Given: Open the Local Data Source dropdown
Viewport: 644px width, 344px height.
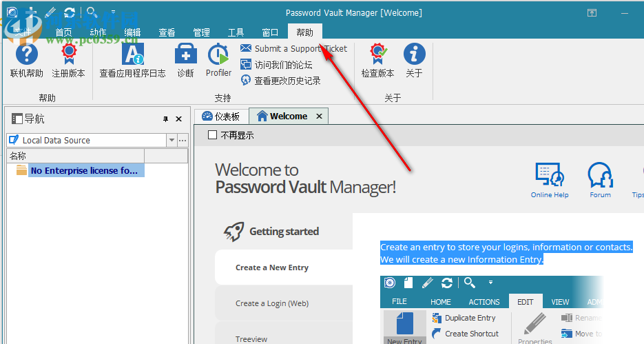Looking at the screenshot, I should tap(172, 140).
